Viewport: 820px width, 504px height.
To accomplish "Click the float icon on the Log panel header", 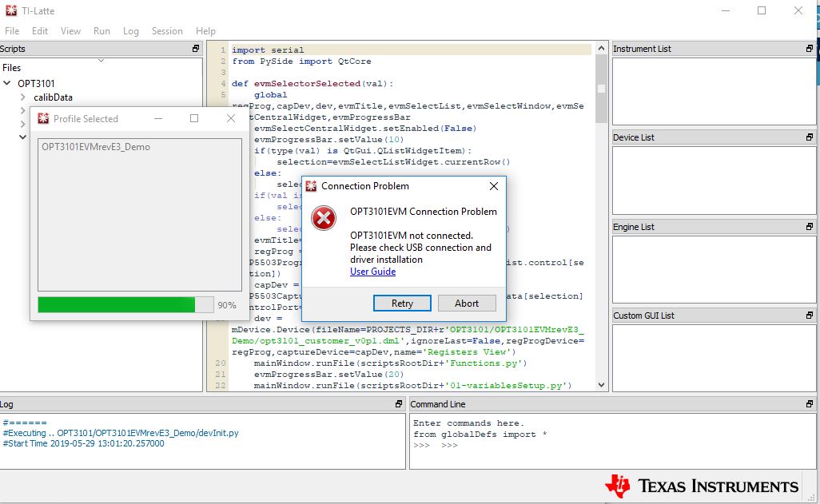I will pos(400,404).
